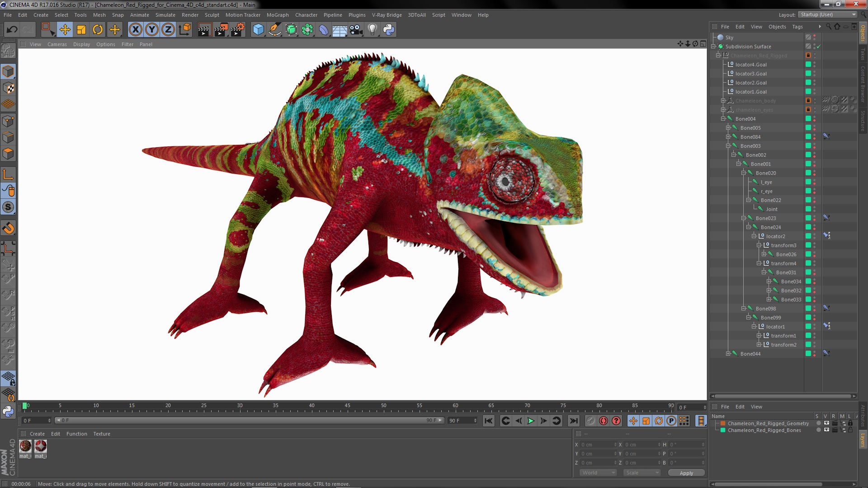Toggle Y axis lock
Screen dimensions: 868x488
coord(152,30)
